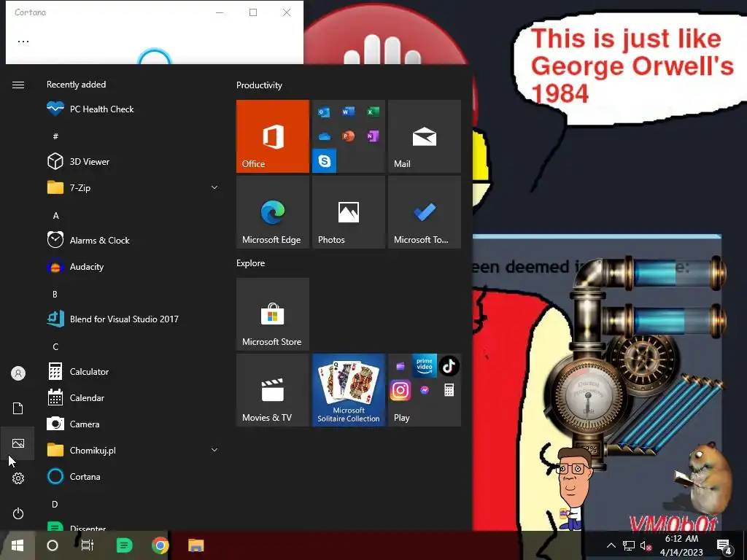747x560 pixels.
Task: Show hidden system tray icons
Action: 611,545
